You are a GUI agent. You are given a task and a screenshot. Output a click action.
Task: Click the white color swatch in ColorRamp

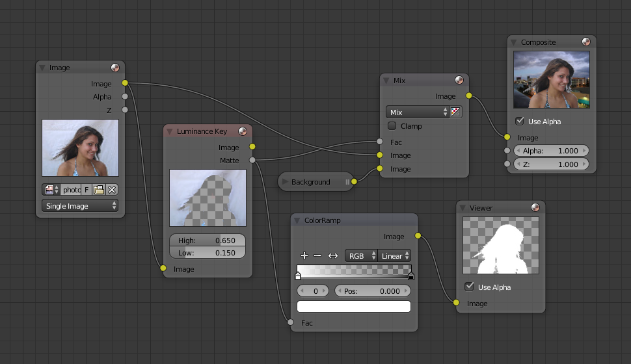(x=354, y=307)
